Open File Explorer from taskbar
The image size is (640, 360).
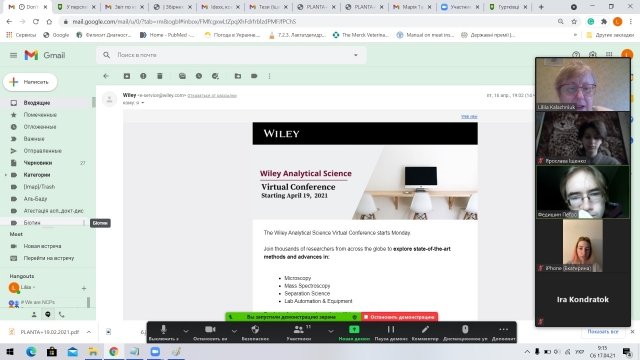93,351
